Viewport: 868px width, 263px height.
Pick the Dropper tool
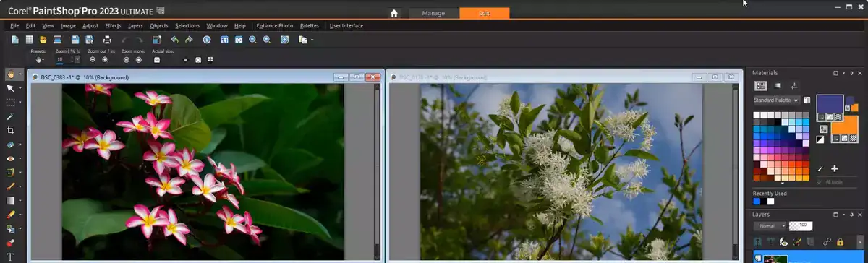[10, 116]
